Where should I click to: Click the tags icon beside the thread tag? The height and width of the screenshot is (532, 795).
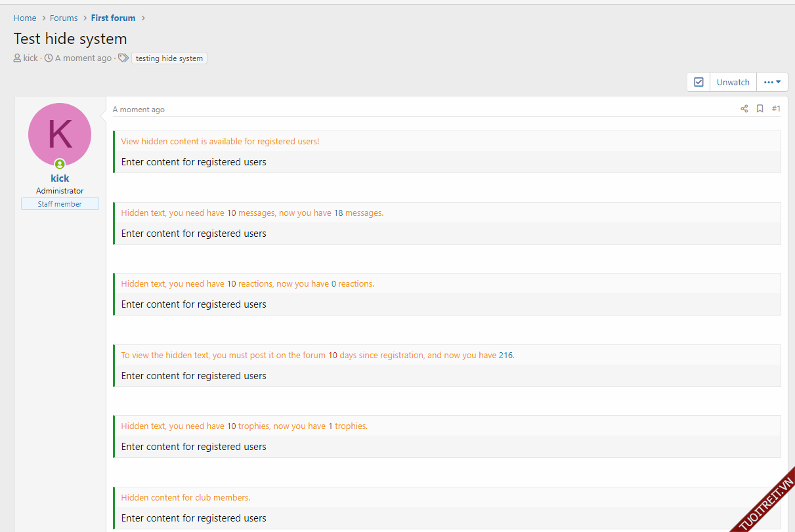tap(123, 58)
